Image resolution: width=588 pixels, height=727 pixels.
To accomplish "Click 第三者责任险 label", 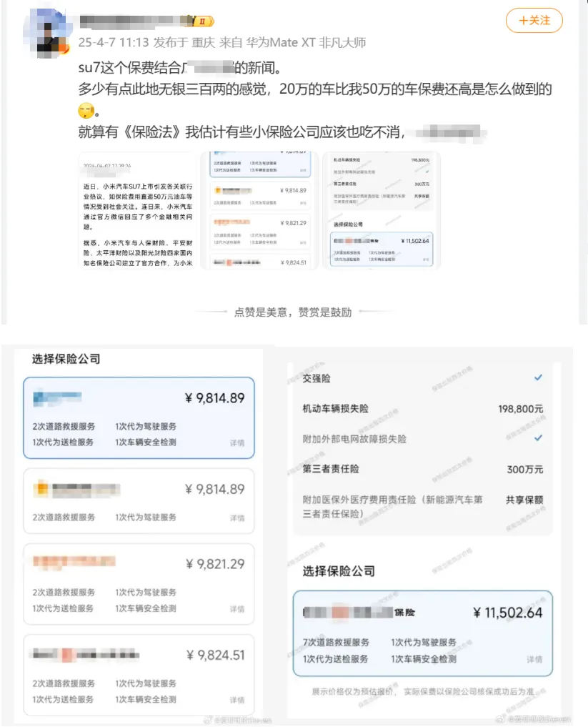I will [x=331, y=469].
